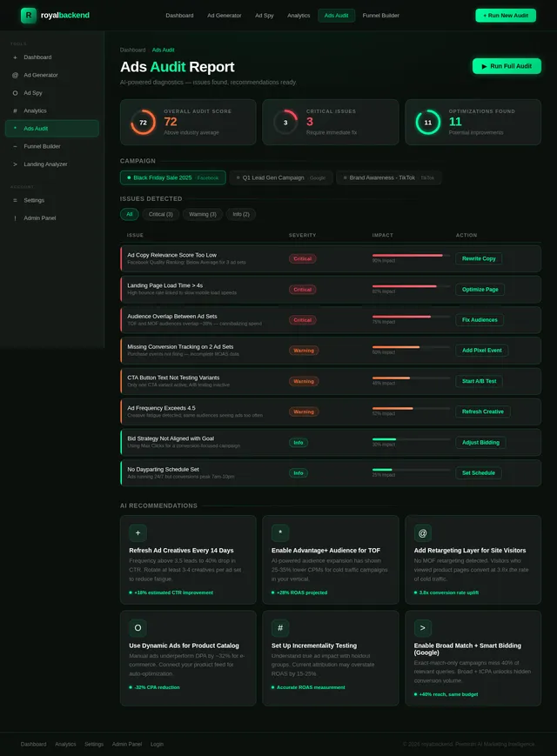
Task: Click Start A/B Test action button
Action: pyautogui.click(x=479, y=381)
